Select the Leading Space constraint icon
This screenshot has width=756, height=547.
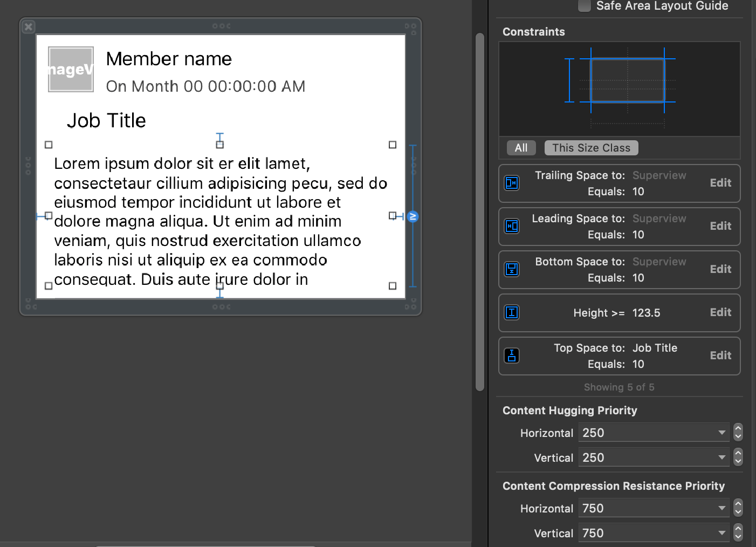511,226
